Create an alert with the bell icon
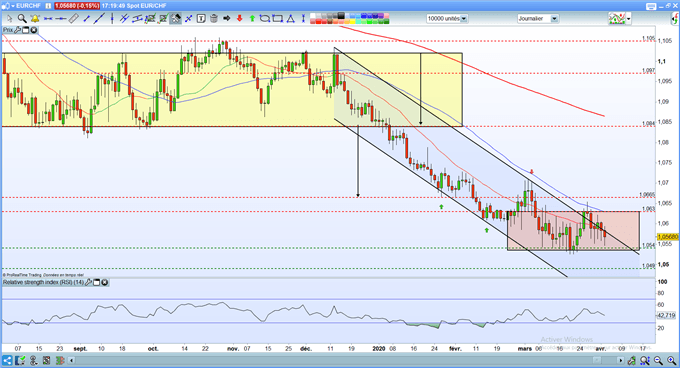The image size is (680, 368). coord(35,18)
